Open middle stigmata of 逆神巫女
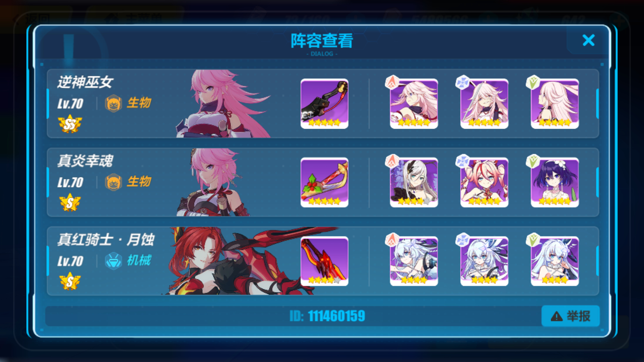Viewport: 644px width, 362px height. click(x=484, y=104)
